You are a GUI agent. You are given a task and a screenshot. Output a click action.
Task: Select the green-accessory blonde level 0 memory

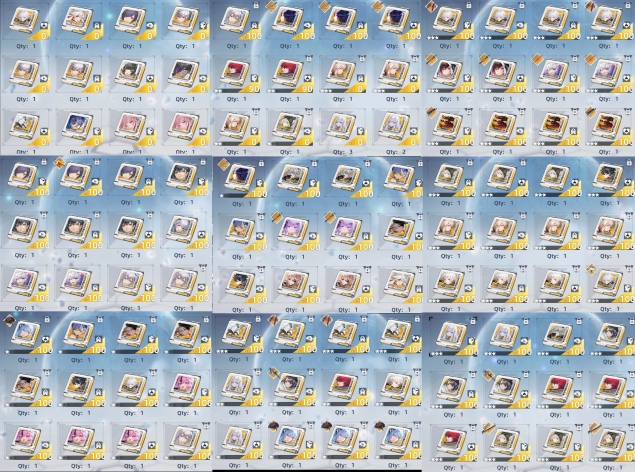click(290, 127)
